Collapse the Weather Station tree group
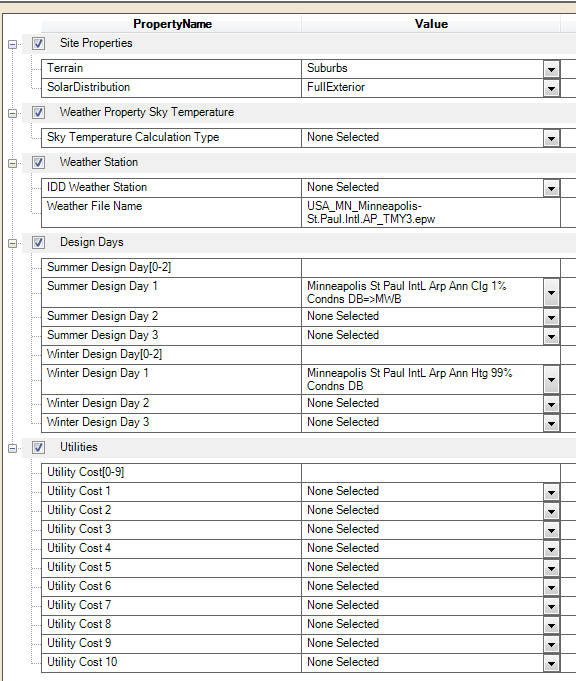The width and height of the screenshot is (576, 681). pyautogui.click(x=13, y=163)
